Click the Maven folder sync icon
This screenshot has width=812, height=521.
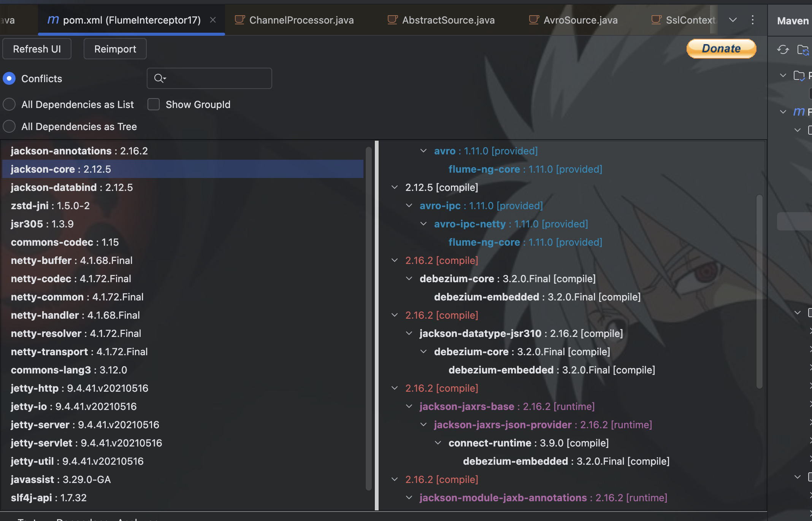pyautogui.click(x=803, y=49)
